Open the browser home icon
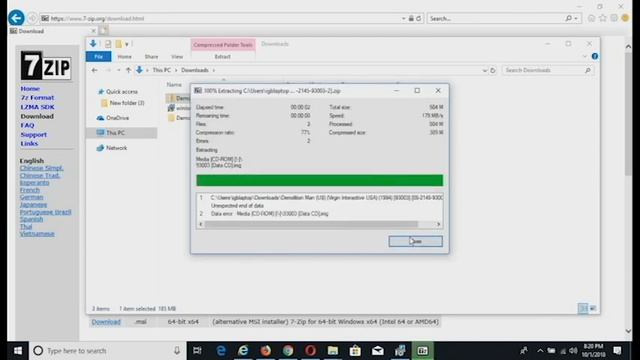This screenshot has width=640, height=360. click(x=591, y=18)
